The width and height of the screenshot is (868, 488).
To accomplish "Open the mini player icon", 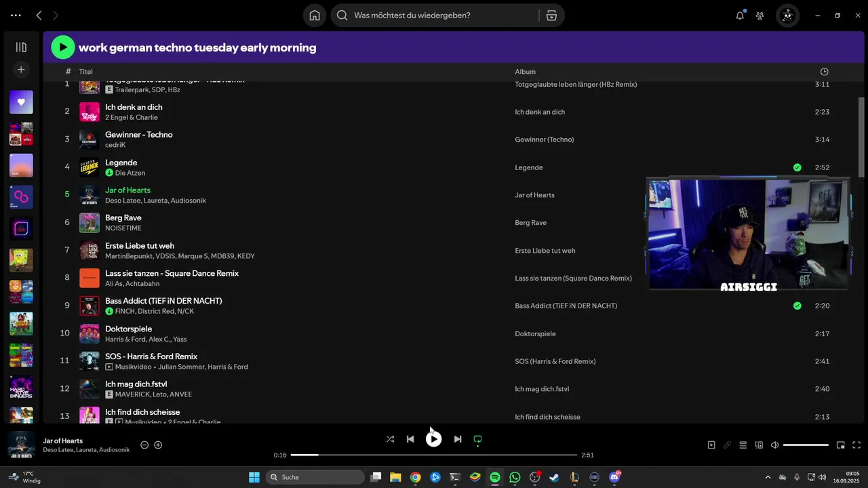I will pos(841,445).
